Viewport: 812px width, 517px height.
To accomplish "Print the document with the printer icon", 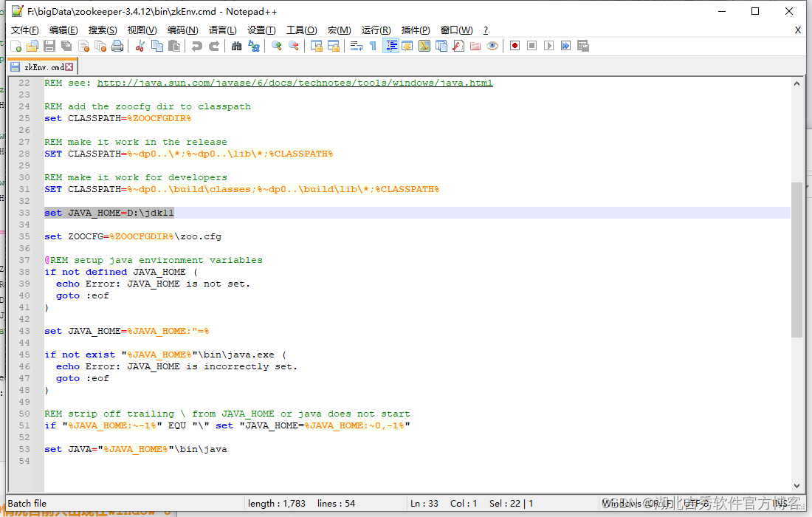I will point(117,46).
